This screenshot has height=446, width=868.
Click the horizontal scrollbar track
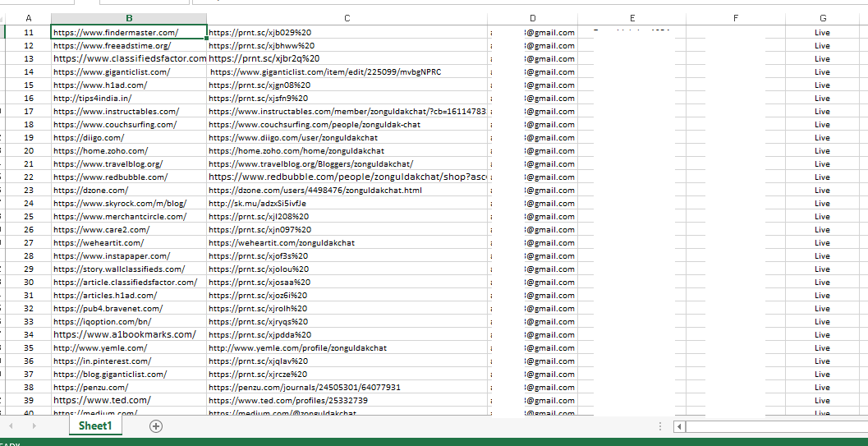772,427
